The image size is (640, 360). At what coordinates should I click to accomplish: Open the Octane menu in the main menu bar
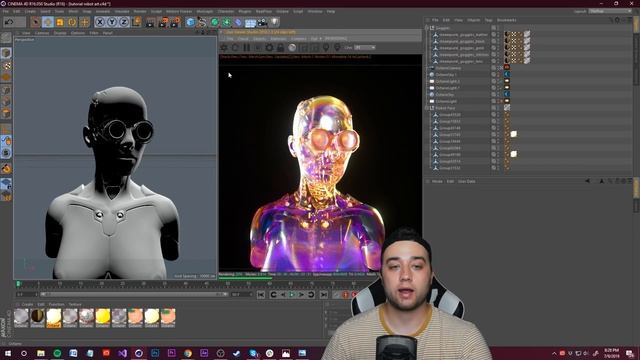click(282, 11)
